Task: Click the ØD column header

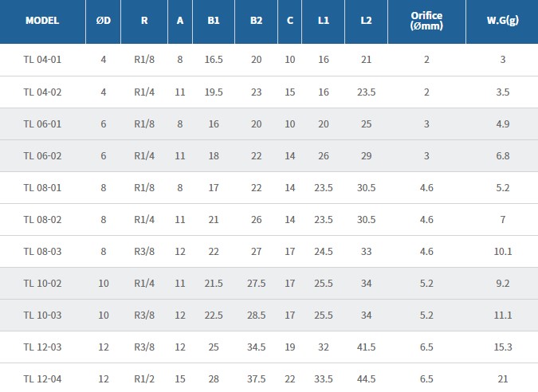Action: point(104,21)
